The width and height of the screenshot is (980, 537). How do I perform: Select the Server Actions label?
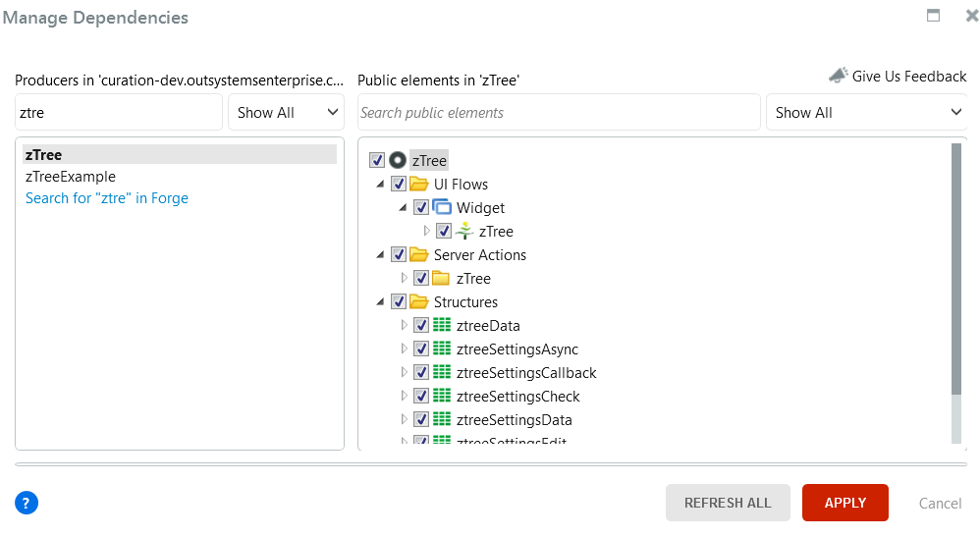click(480, 255)
